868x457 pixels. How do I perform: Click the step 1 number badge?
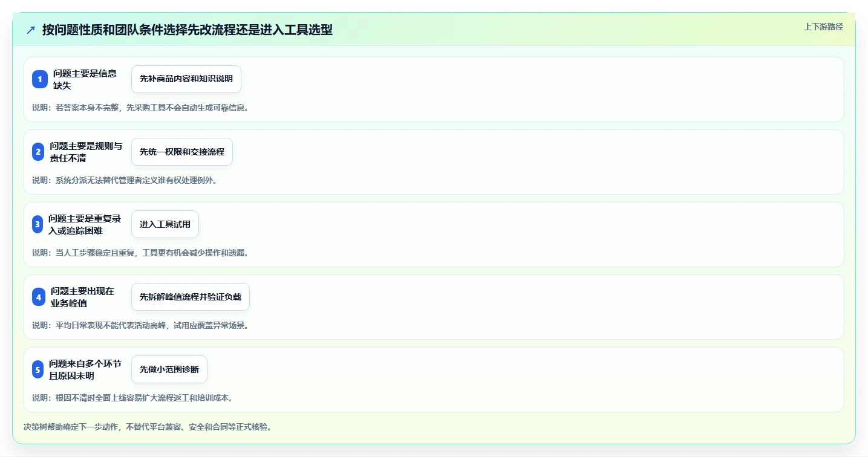[40, 79]
